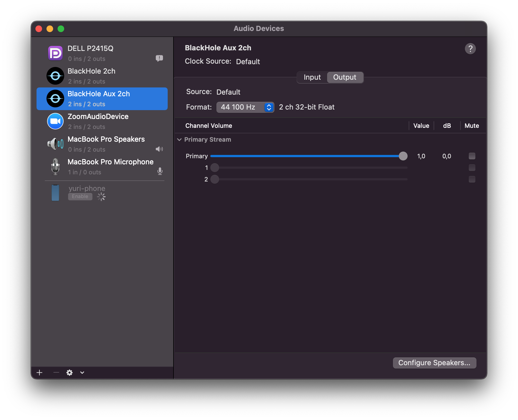The width and height of the screenshot is (518, 420).
Task: Click the BlackHole Aux 2ch device icon
Action: point(55,98)
